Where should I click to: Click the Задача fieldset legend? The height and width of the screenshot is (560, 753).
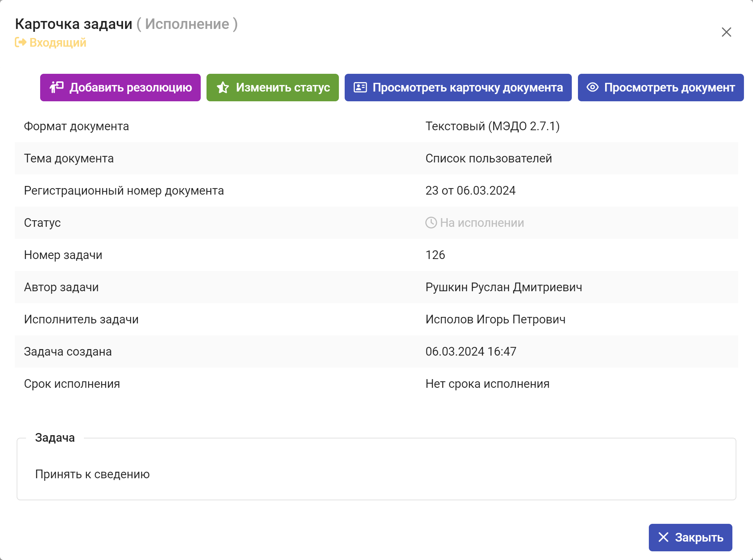pyautogui.click(x=55, y=438)
